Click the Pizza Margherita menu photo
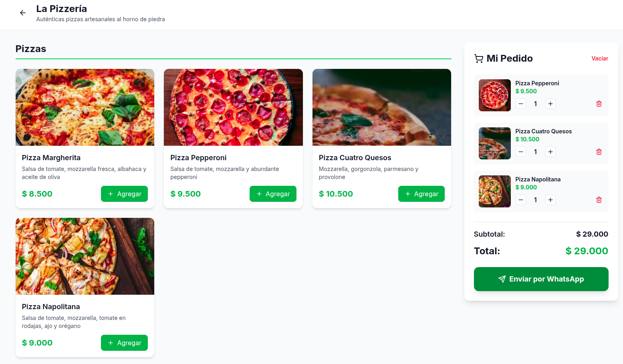The height and width of the screenshot is (364, 623). click(85, 107)
